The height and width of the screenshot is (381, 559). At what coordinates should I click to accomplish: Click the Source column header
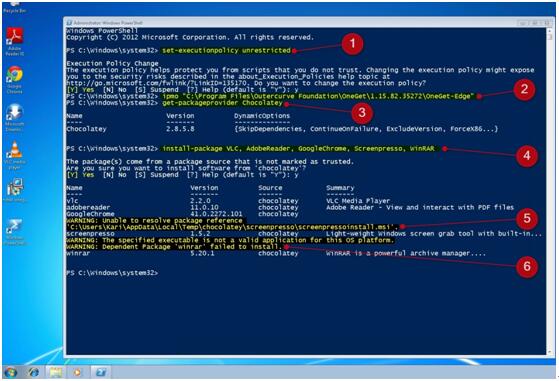click(270, 187)
